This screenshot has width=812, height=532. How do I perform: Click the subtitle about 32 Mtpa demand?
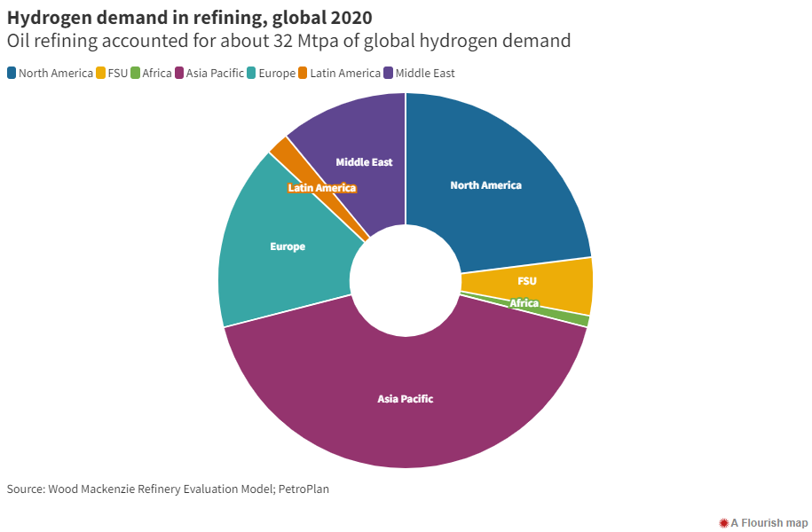[288, 41]
